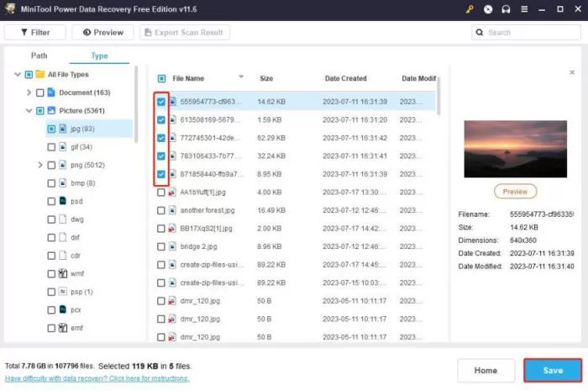Click the key (register) icon in title bar

tap(470, 9)
